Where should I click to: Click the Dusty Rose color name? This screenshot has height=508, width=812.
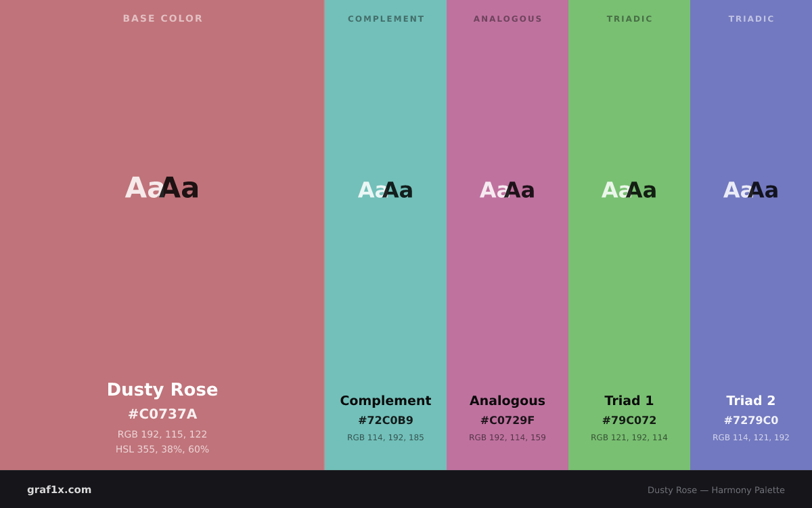point(162,389)
